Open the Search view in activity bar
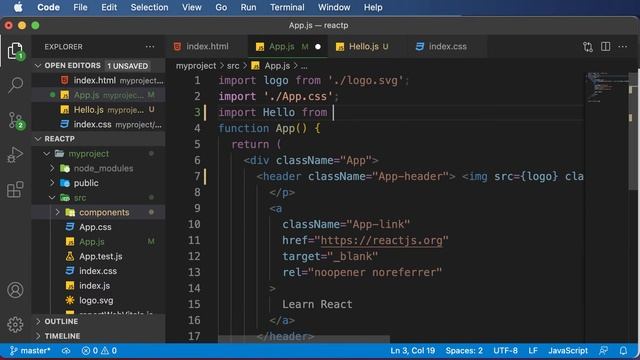The width and height of the screenshot is (640, 360). (x=16, y=85)
